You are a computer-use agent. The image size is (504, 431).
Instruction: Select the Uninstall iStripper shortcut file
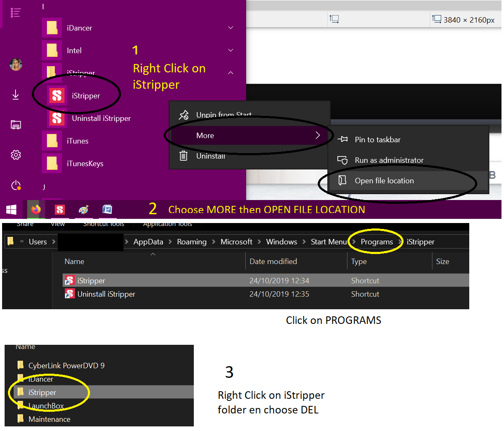click(106, 294)
